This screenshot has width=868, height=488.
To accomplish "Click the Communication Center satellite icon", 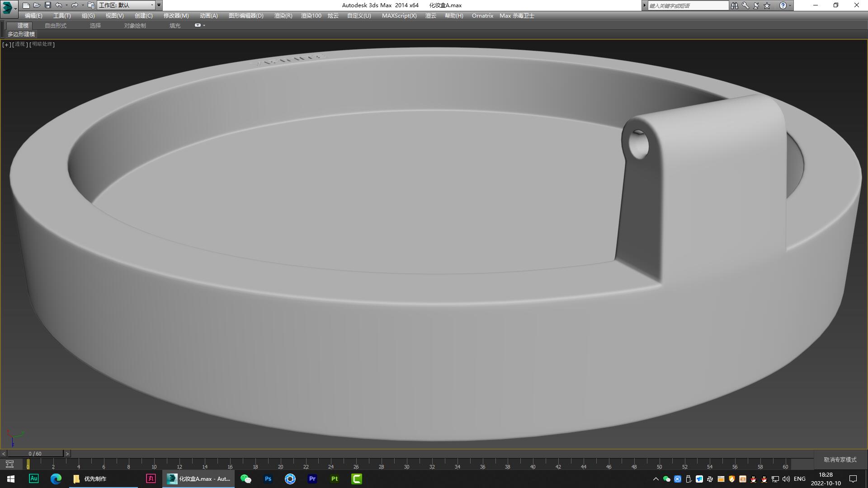I will click(755, 5).
